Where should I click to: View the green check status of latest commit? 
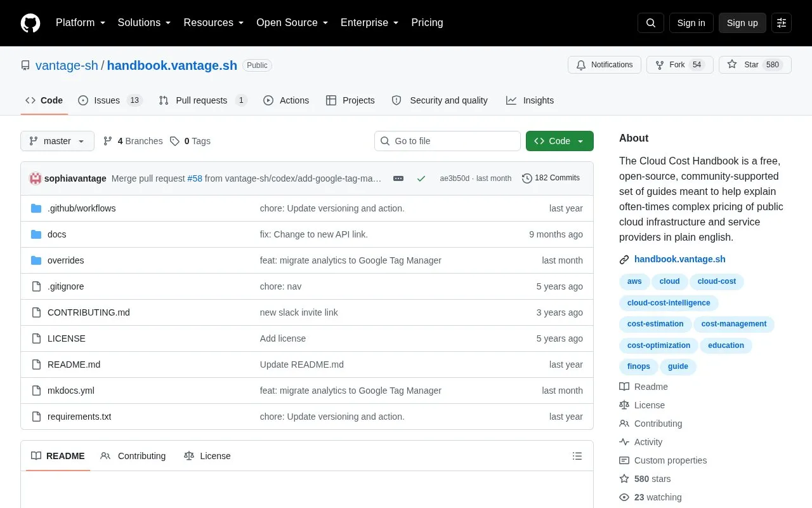(421, 178)
